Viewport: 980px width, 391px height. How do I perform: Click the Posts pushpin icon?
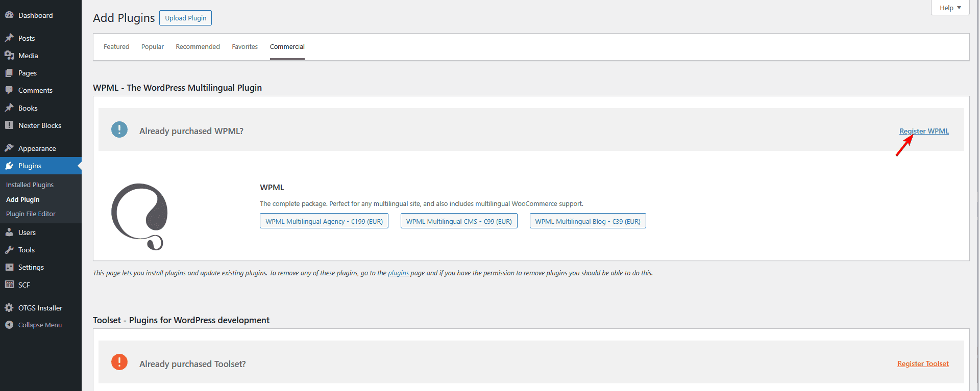click(x=9, y=38)
